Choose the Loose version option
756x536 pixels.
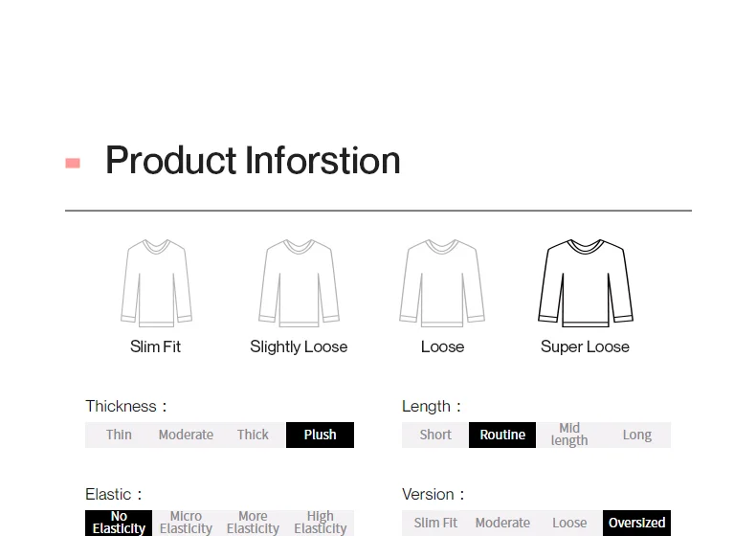tap(569, 523)
